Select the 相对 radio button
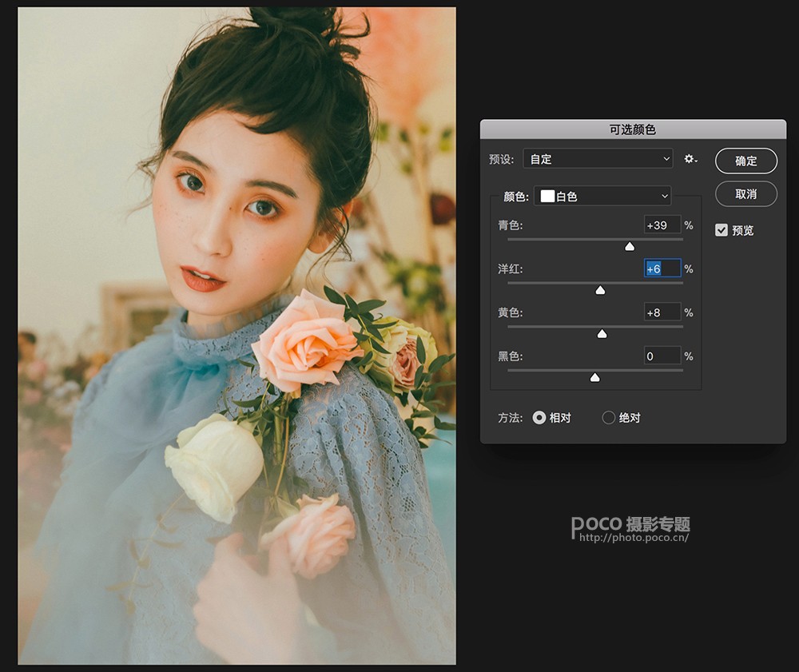Image resolution: width=799 pixels, height=672 pixels. (539, 418)
